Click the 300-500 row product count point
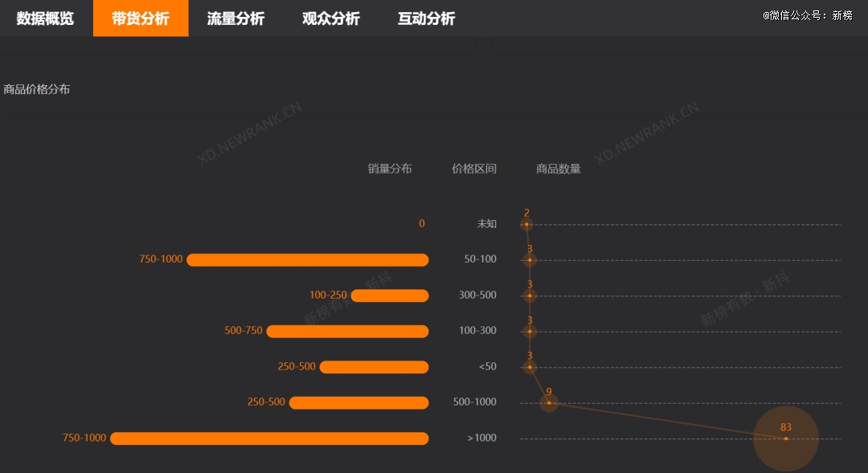This screenshot has height=473, width=868. 530,296
